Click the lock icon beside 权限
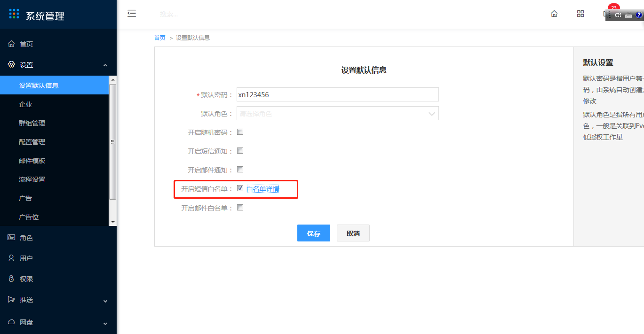Screen dimensions: 644x334 click(x=11, y=279)
